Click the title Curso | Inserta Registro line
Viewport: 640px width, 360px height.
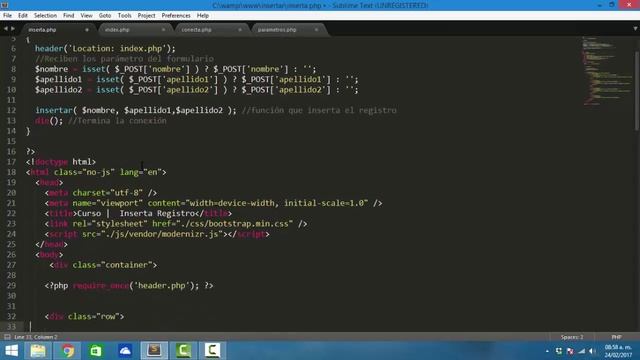click(138, 213)
